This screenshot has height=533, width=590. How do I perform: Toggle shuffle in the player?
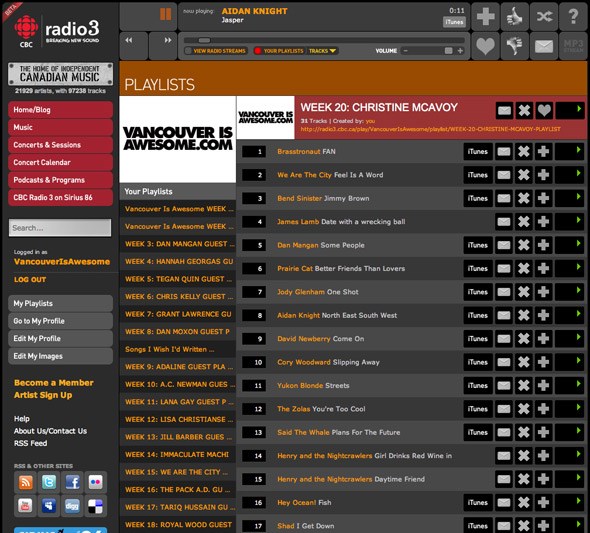tap(544, 17)
